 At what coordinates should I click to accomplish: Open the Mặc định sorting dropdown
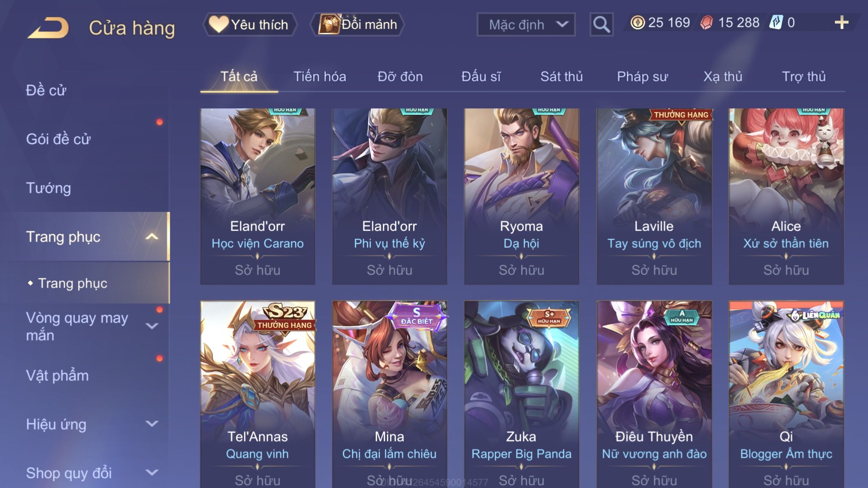[526, 24]
